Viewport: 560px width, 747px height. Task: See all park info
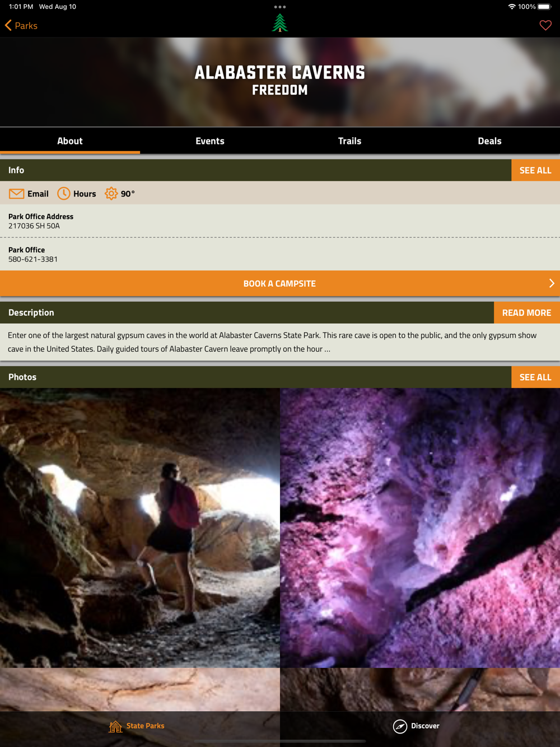pos(535,170)
